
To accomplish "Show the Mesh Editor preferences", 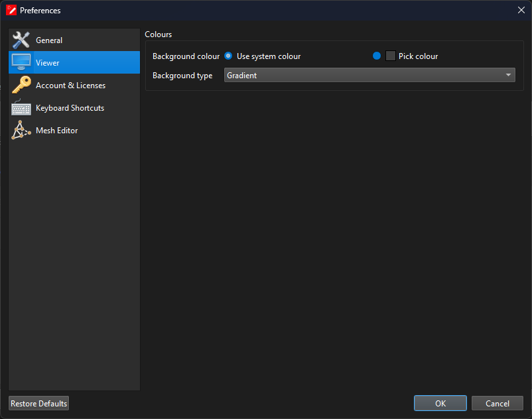I will (x=74, y=130).
